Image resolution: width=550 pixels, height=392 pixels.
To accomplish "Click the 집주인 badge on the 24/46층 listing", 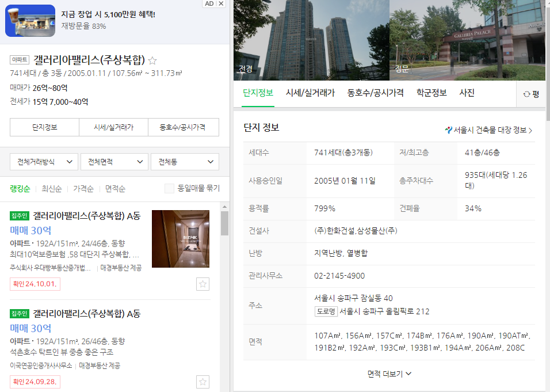I will (20, 216).
